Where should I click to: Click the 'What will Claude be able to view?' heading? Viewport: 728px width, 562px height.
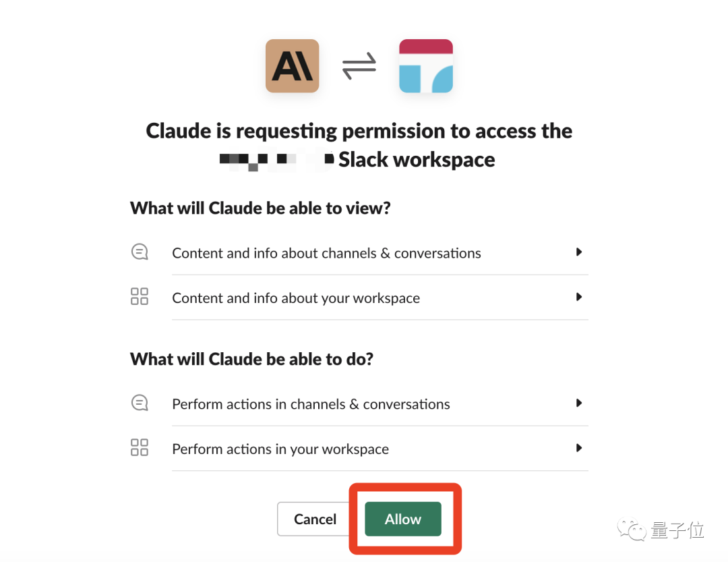260,208
